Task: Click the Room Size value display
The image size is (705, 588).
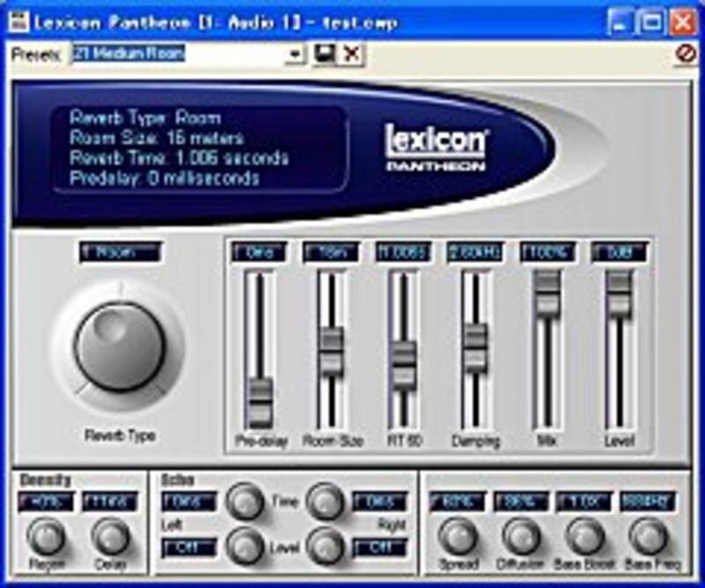Action: (331, 252)
